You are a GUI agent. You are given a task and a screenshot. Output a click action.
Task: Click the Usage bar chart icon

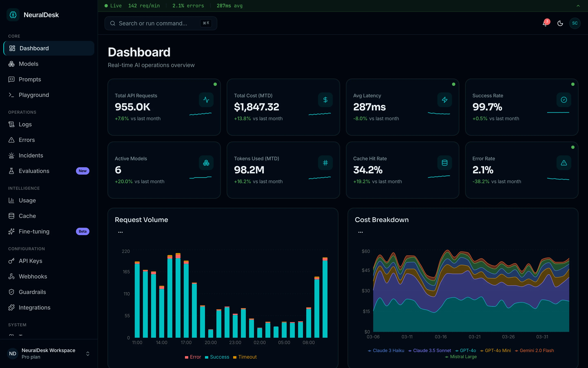coord(11,201)
